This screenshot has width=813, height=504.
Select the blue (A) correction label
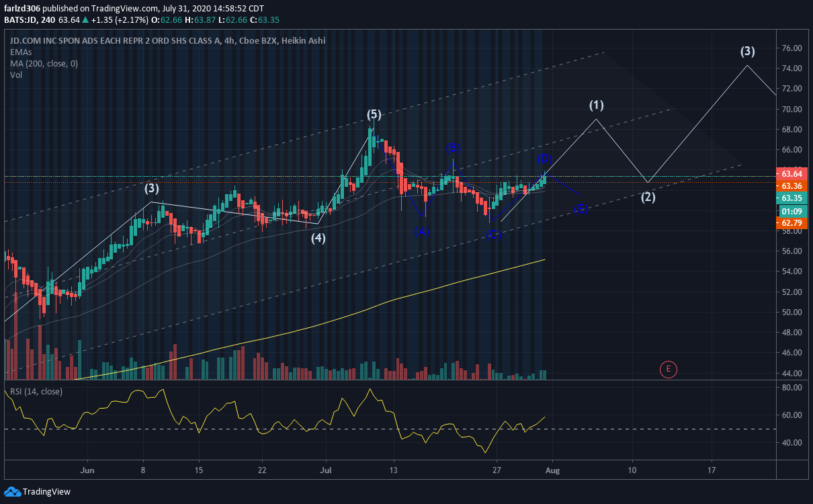(x=421, y=232)
